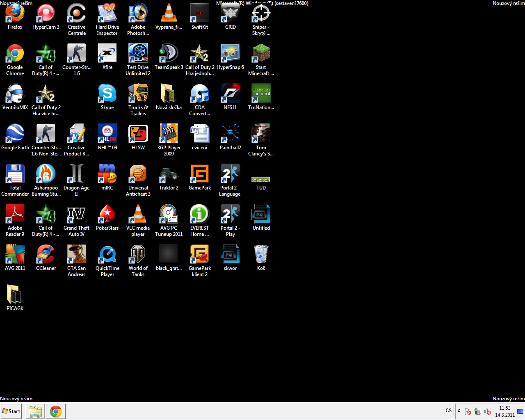The width and height of the screenshot is (525, 420).
Task: Select the Untitled file icon
Action: coord(261,218)
